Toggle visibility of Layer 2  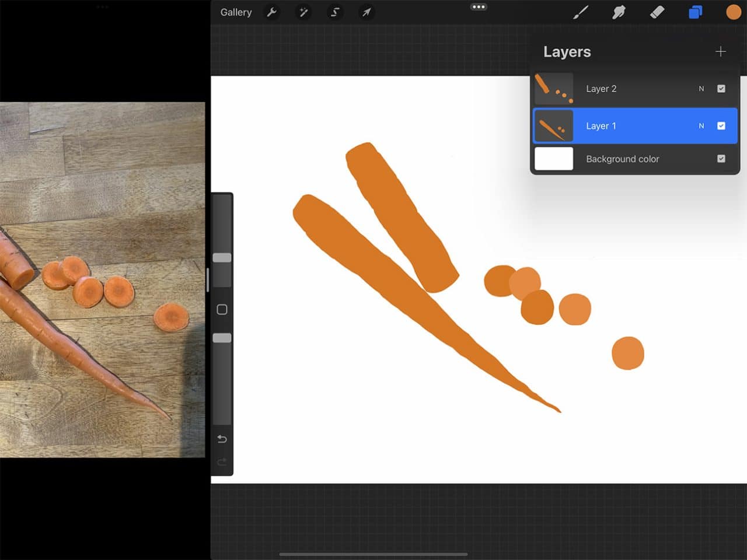721,88
